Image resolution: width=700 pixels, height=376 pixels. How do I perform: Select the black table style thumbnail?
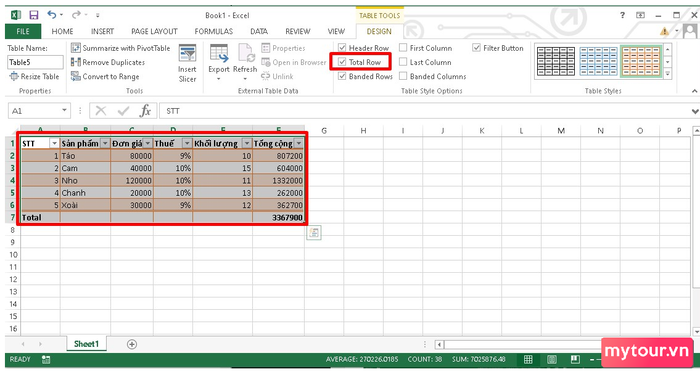[556, 61]
